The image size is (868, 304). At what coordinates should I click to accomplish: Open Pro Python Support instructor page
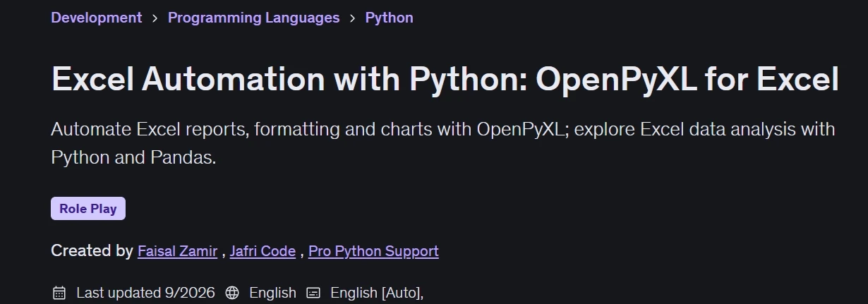pos(373,251)
